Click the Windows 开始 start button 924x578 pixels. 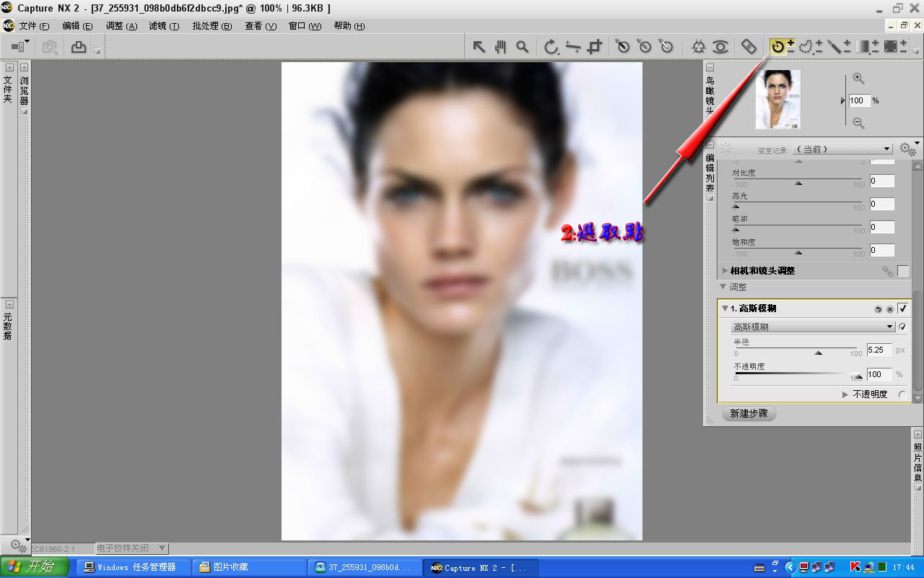34,567
